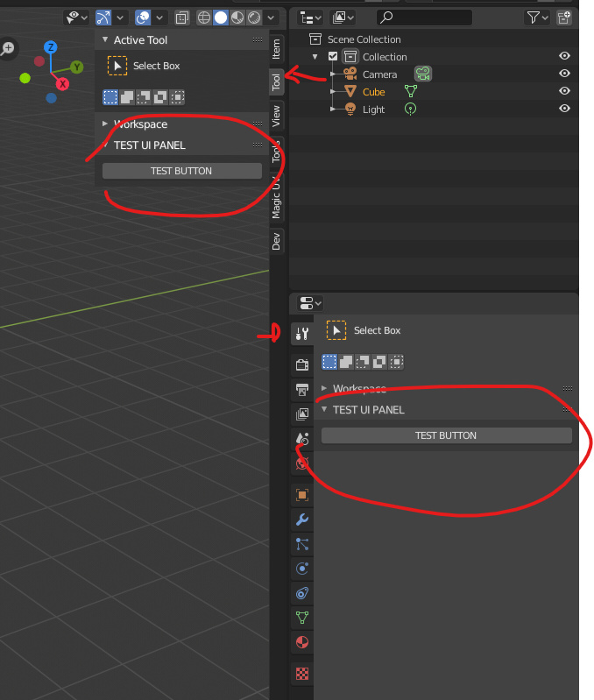Select Extend selection mode in sidebar
Viewport: 594px width, 700px height.
(x=127, y=97)
